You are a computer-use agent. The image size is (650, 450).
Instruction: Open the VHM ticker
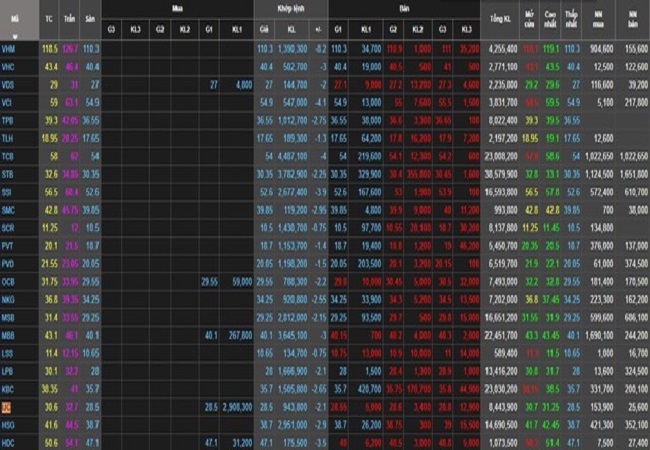pos(8,49)
